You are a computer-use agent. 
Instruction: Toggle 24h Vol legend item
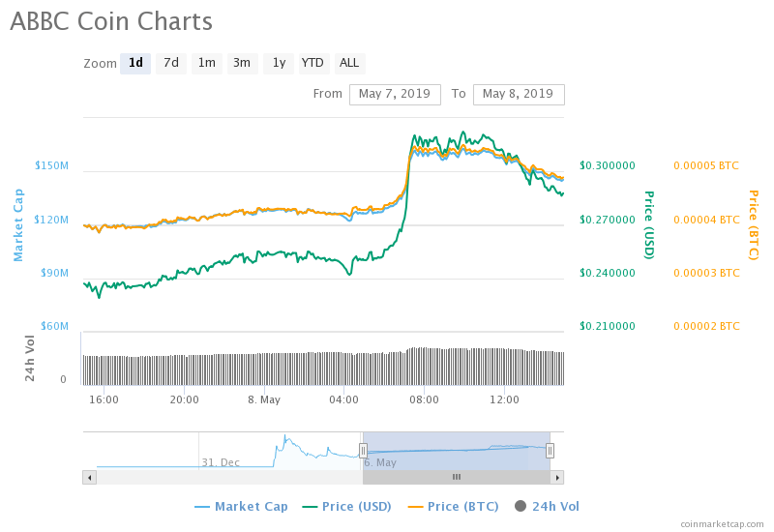pyautogui.click(x=547, y=506)
